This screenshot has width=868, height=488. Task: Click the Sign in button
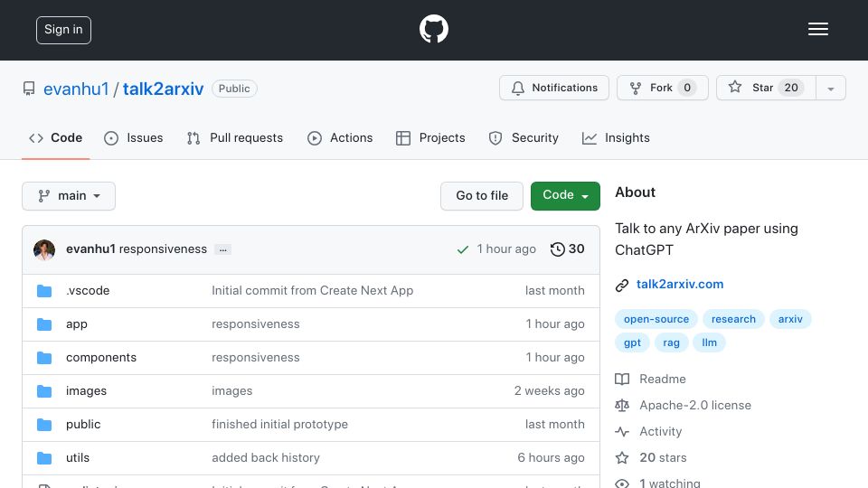coord(63,30)
